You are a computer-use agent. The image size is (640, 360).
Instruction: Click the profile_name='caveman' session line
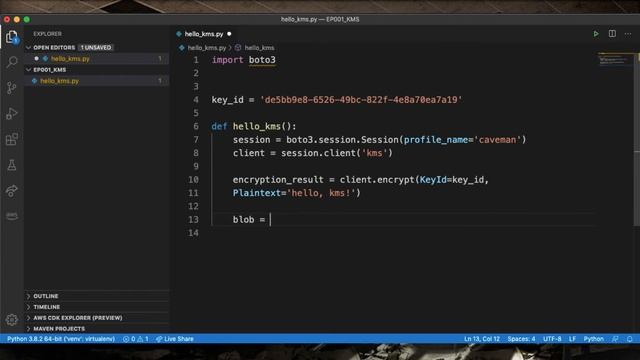[x=379, y=140]
